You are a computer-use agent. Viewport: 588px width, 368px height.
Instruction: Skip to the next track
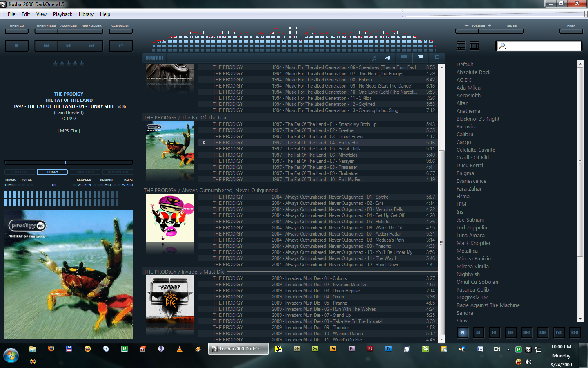91,46
